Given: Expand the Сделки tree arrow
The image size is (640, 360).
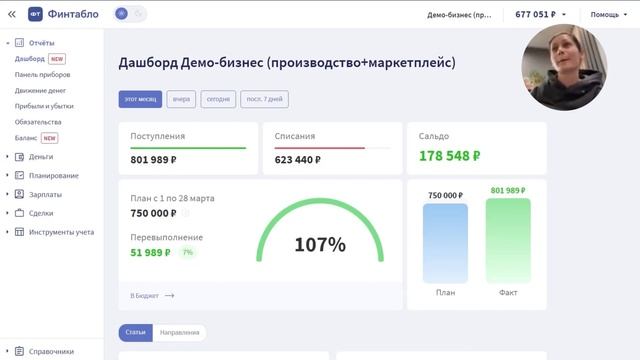Looking at the screenshot, I should coord(7,213).
